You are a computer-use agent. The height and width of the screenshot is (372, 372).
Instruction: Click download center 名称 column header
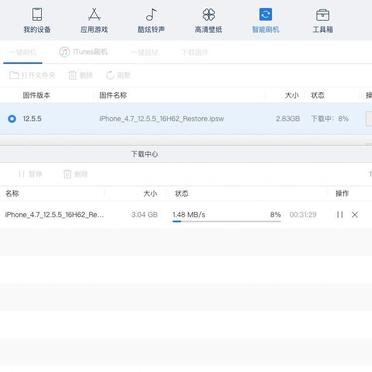pos(12,194)
